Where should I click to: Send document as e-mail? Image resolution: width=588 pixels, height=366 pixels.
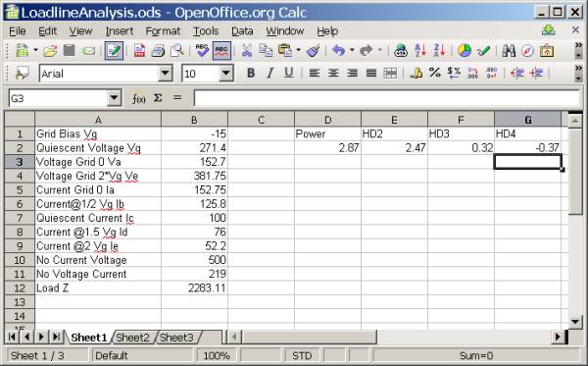88,50
